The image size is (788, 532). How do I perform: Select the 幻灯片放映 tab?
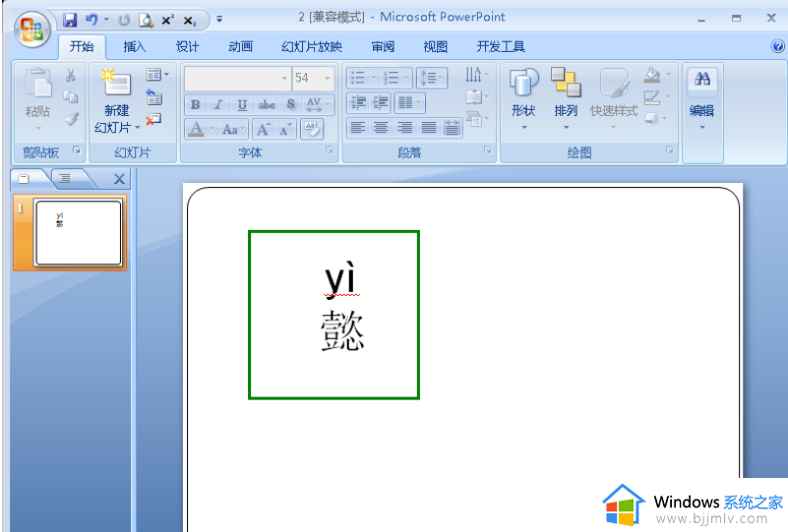click(x=312, y=47)
